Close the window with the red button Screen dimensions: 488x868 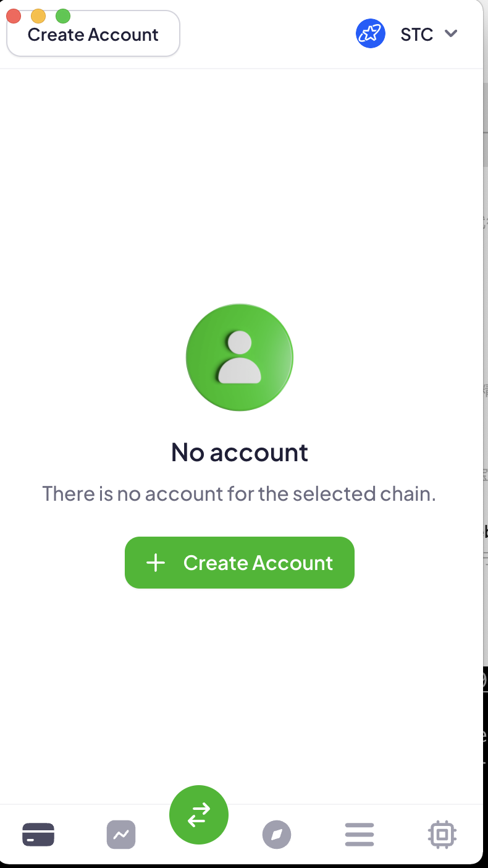[14, 15]
